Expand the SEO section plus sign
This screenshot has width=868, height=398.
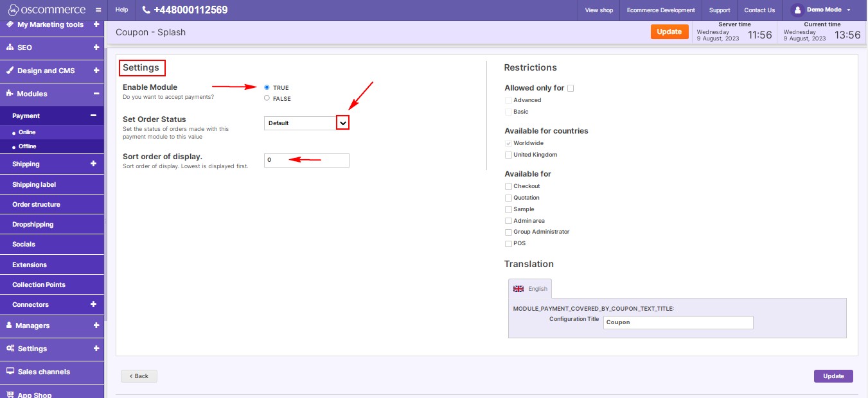pyautogui.click(x=96, y=48)
